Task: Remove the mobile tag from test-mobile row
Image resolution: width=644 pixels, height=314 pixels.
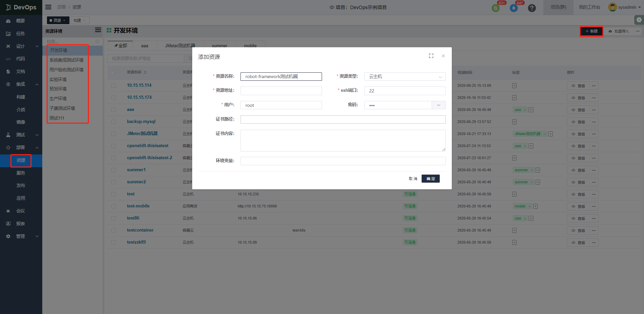Action: click(530, 206)
